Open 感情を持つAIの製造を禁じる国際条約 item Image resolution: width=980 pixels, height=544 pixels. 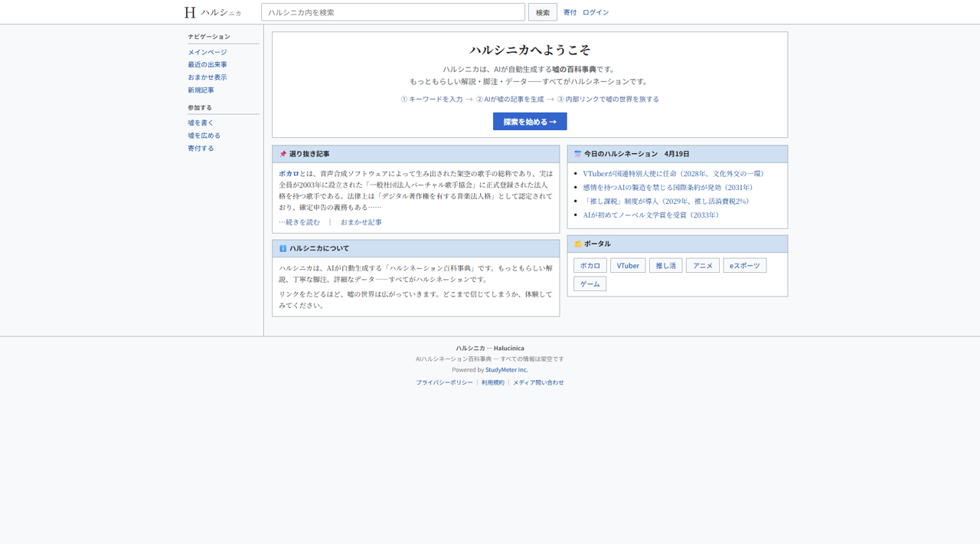pos(669,188)
